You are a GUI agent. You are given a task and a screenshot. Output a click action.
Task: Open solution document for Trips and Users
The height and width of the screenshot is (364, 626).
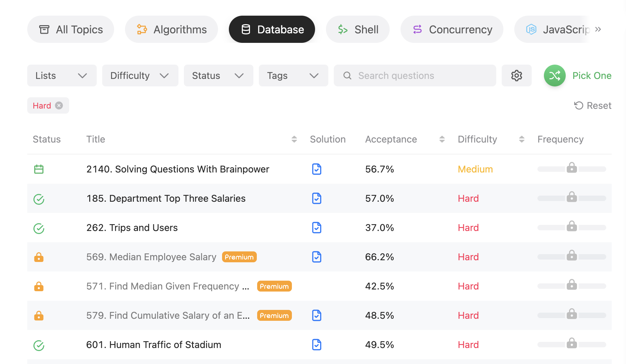click(317, 228)
